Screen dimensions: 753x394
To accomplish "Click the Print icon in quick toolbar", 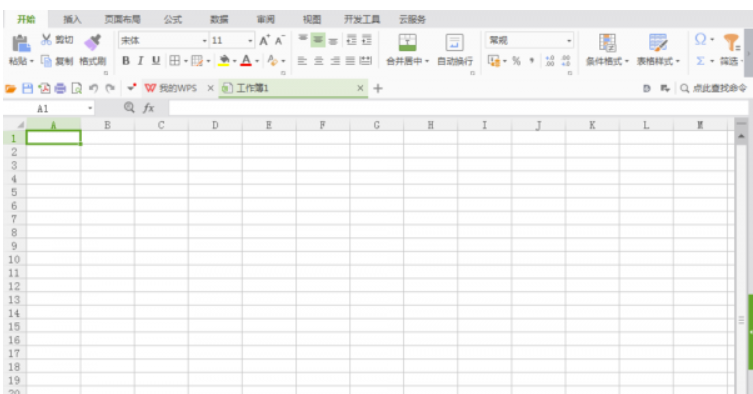I will (x=61, y=88).
